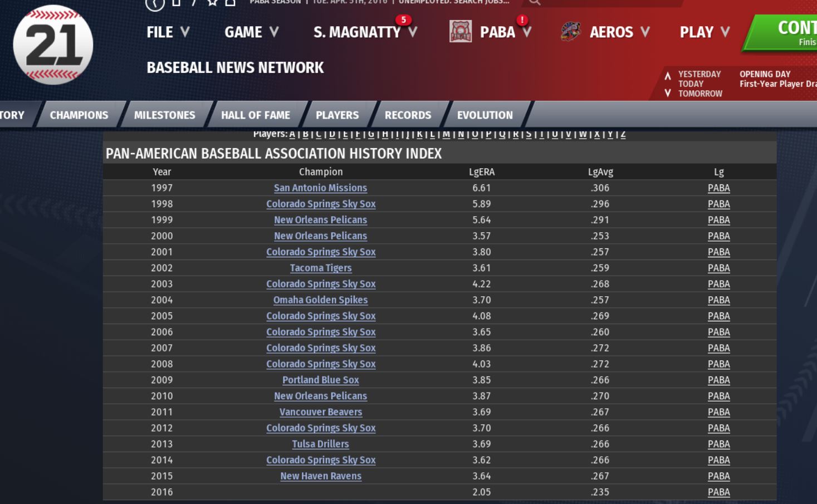Open the Vancouver Beavers champion link

click(x=321, y=412)
